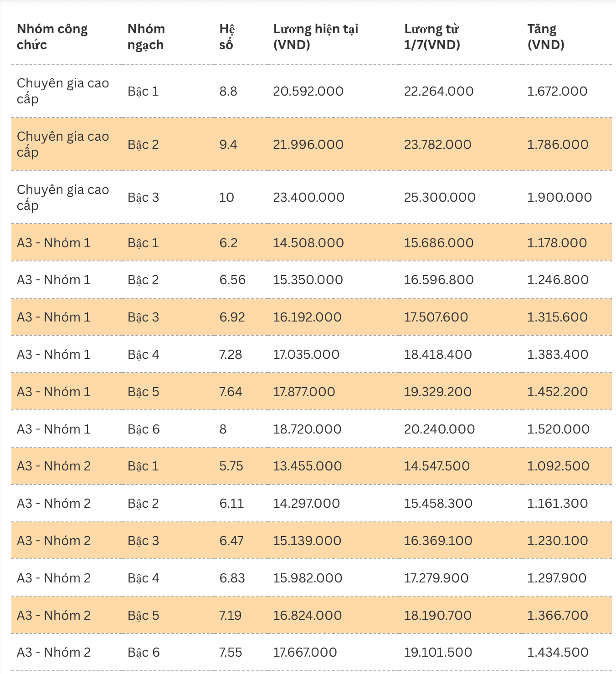Click the 'Hệ số' column header
Image resolution: width=616 pixels, height=674 pixels.
click(227, 37)
